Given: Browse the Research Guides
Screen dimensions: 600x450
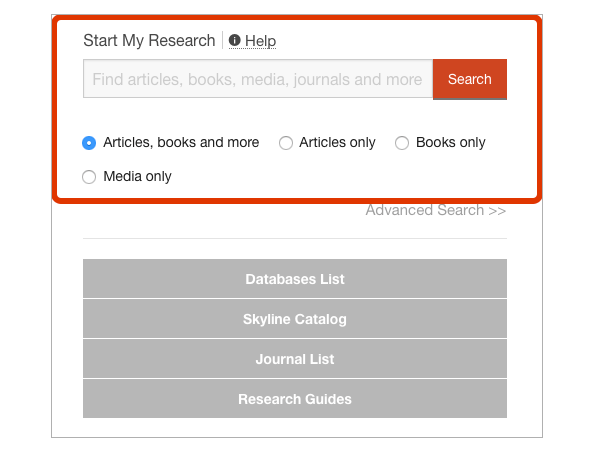Looking at the screenshot, I should (x=295, y=399).
